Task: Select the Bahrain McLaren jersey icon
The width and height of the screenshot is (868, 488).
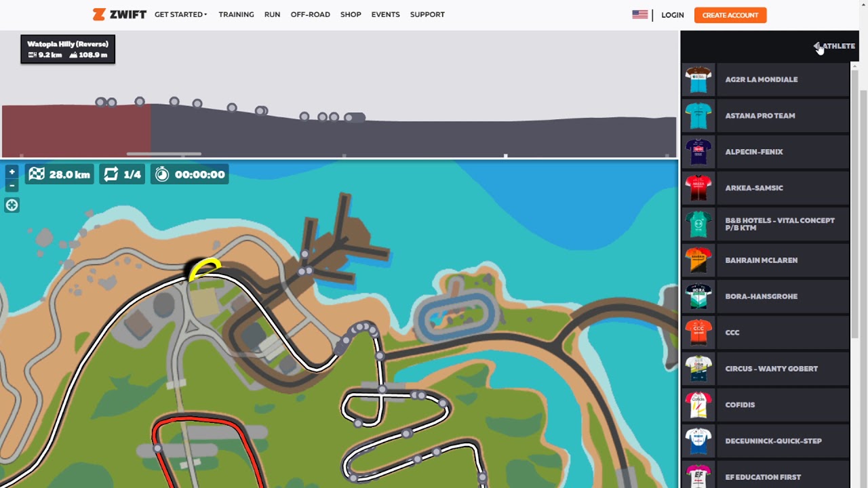Action: click(x=698, y=260)
